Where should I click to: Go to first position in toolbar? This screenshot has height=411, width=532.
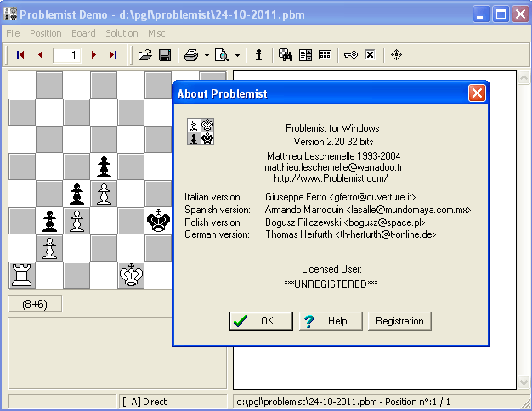coord(20,54)
